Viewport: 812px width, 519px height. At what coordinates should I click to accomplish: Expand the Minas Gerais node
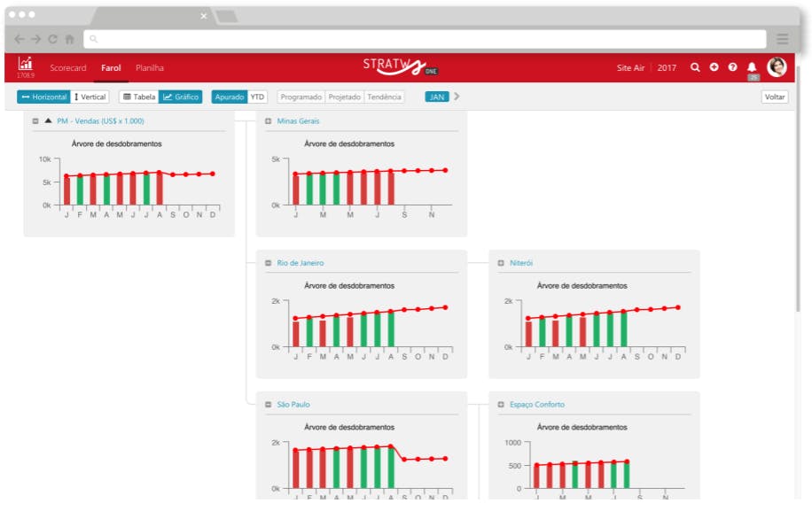[269, 121]
